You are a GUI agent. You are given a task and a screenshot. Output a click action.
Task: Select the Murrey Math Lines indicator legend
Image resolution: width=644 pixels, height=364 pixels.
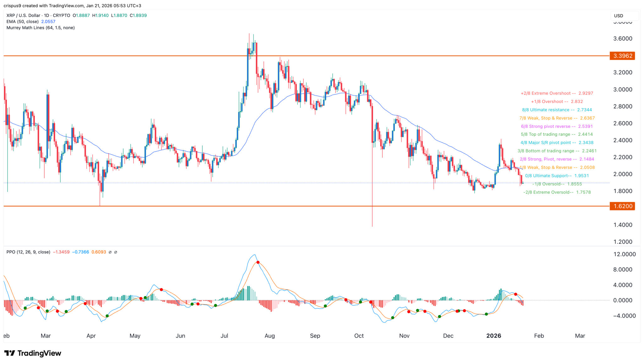coord(41,28)
